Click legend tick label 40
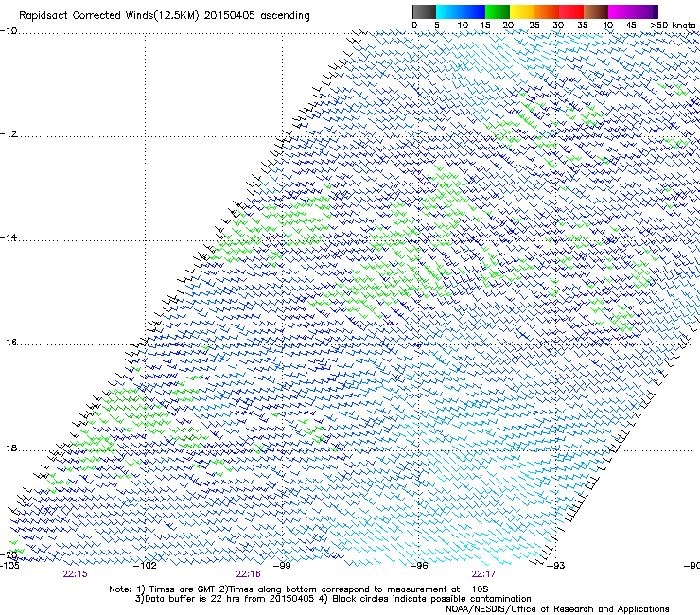This screenshot has width=700, height=615. tap(607, 26)
